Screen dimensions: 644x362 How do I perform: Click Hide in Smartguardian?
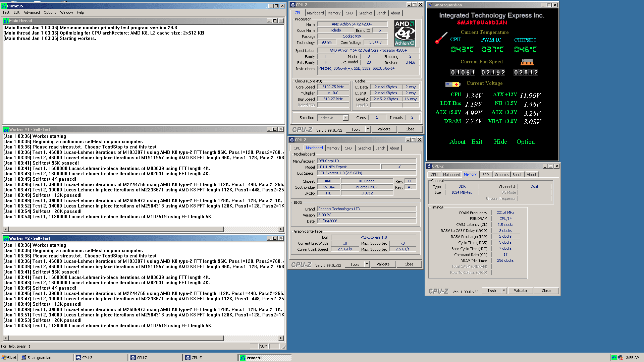(x=500, y=142)
